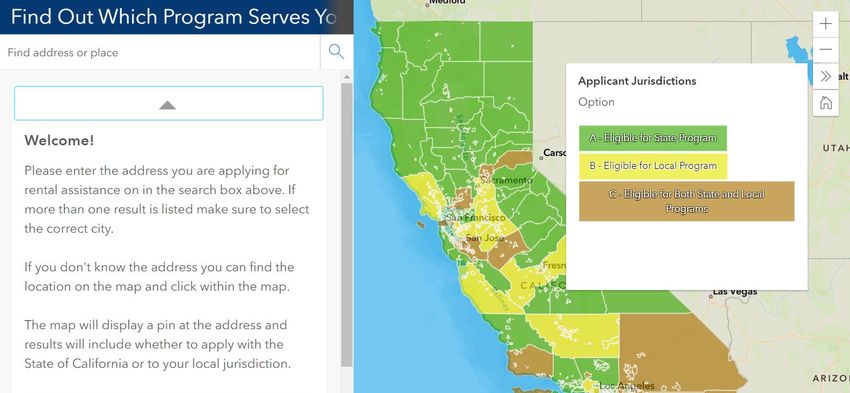Click the Find Out Which Program header
The width and height of the screenshot is (850, 393).
tap(173, 17)
